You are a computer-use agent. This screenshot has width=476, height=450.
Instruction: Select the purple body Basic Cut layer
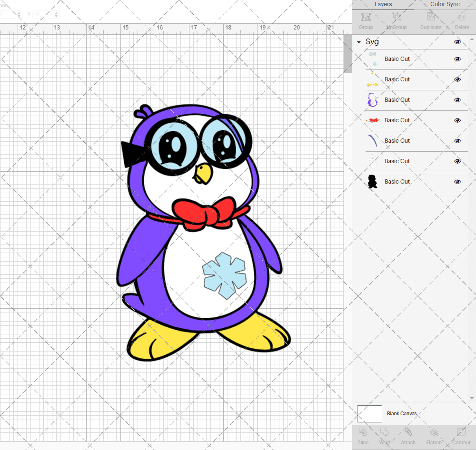[x=397, y=100]
